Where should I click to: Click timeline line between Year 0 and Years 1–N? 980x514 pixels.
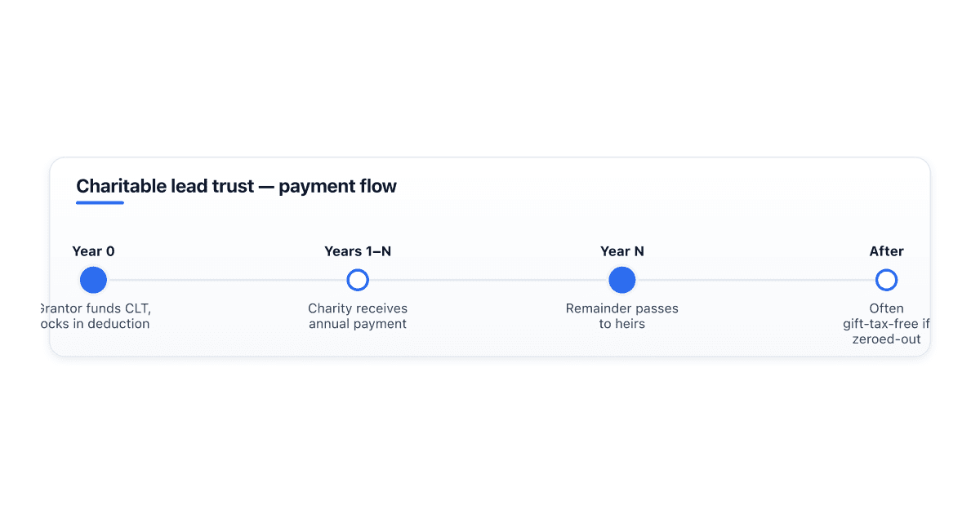(x=226, y=280)
